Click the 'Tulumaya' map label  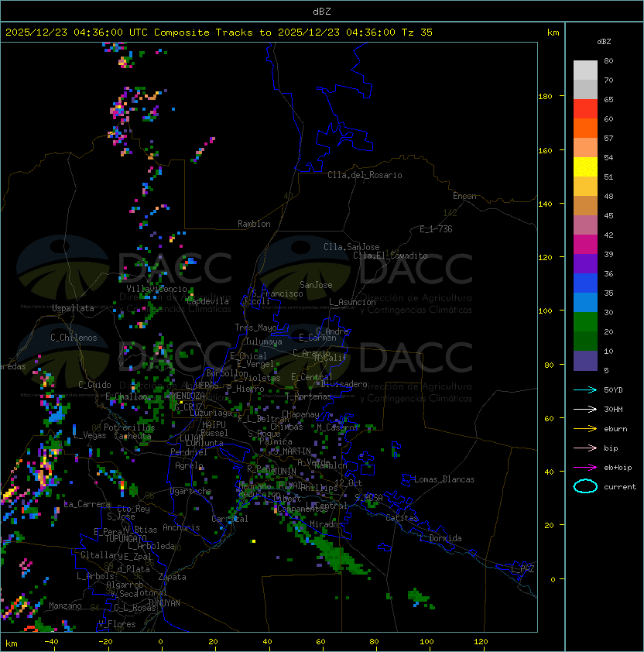264,341
